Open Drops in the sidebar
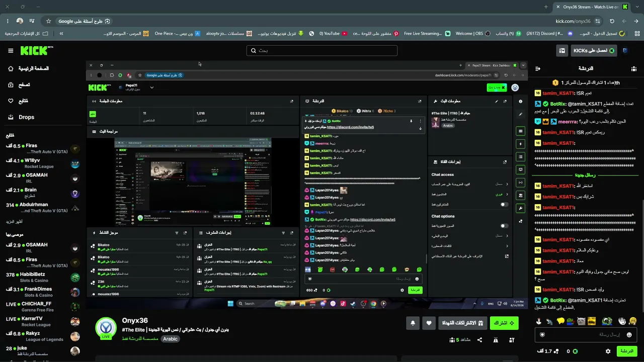644x362 pixels. tap(21, 117)
